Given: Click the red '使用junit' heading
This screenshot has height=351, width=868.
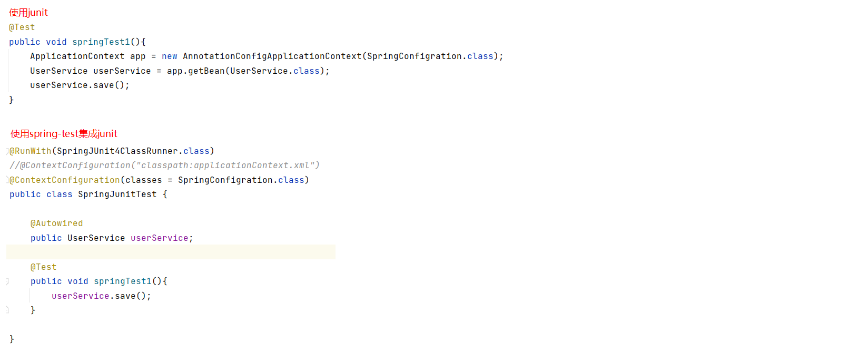Looking at the screenshot, I should pyautogui.click(x=28, y=13).
